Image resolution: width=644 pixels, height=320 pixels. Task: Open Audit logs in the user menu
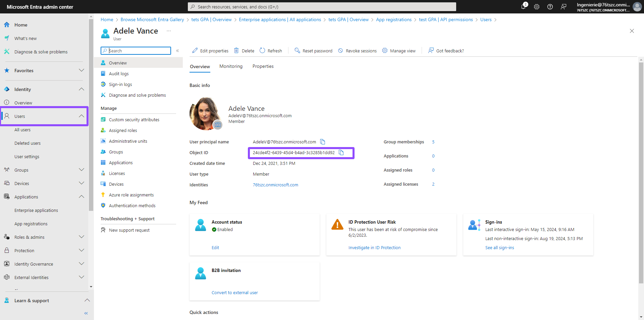click(119, 74)
